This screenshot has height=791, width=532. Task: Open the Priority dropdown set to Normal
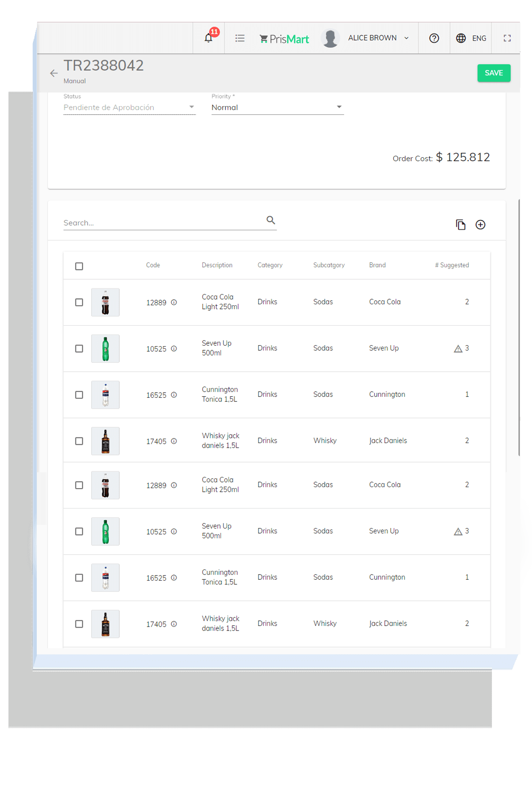[x=277, y=107]
